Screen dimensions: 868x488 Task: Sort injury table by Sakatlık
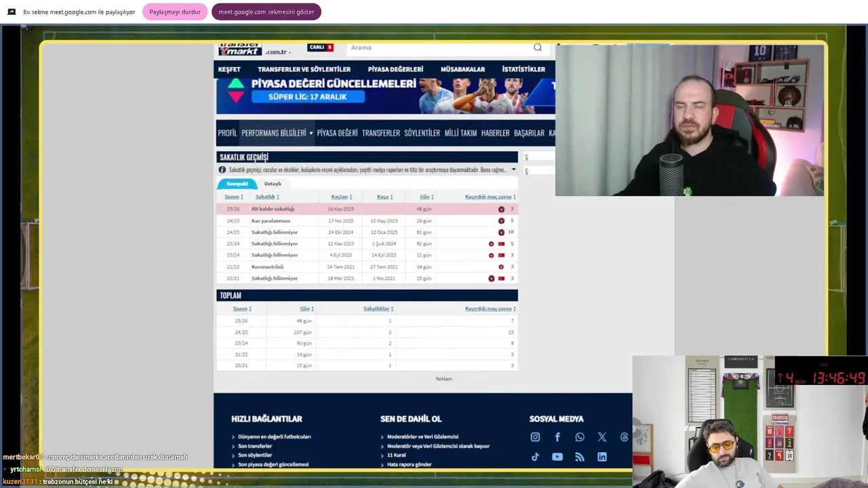click(267, 197)
